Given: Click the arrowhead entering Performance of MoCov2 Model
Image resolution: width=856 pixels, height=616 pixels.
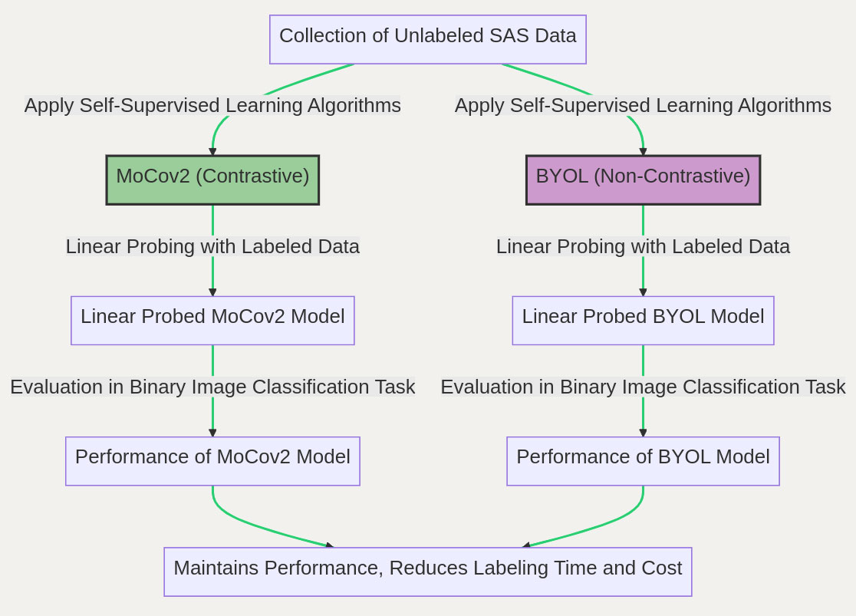Looking at the screenshot, I should point(212,433).
